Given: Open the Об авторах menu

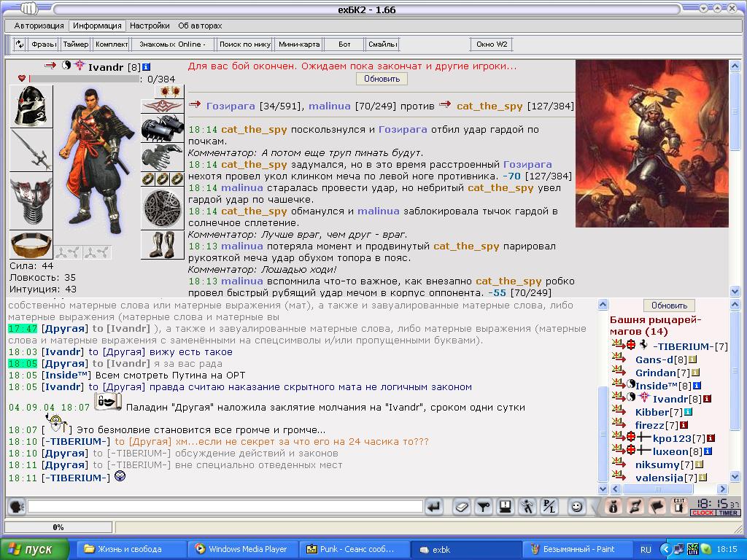Looking at the screenshot, I should click(200, 26).
